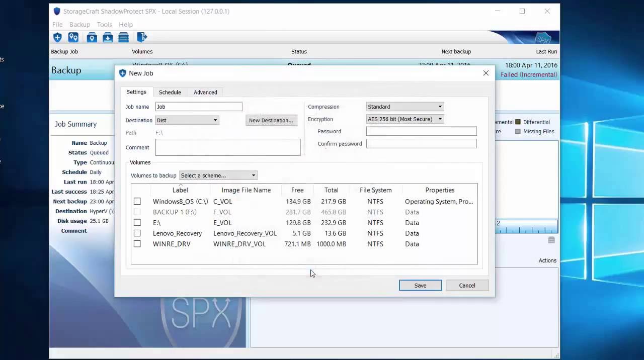Click the Total column header
The width and height of the screenshot is (644, 360).
331,190
